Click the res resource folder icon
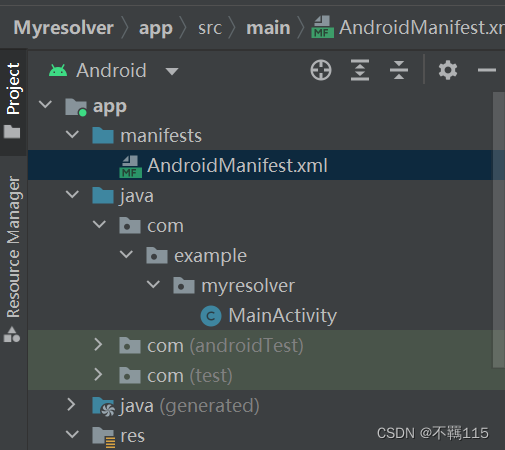 [x=103, y=436]
